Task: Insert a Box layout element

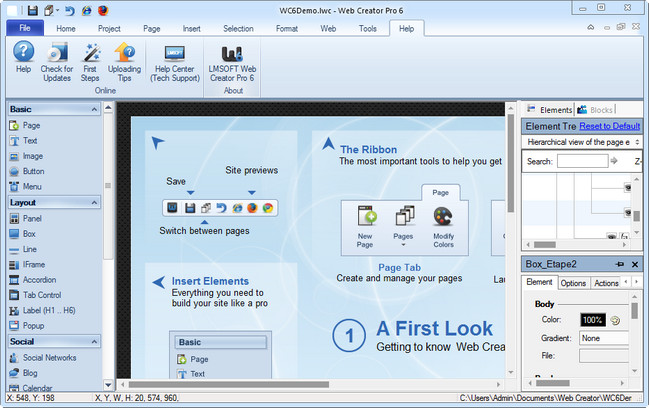Action: [x=23, y=234]
